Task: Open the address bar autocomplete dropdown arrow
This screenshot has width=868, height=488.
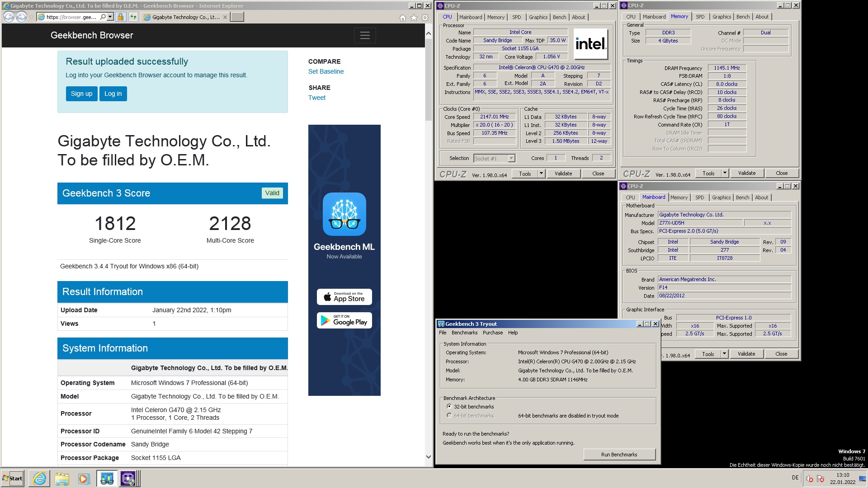Action: pyautogui.click(x=110, y=17)
